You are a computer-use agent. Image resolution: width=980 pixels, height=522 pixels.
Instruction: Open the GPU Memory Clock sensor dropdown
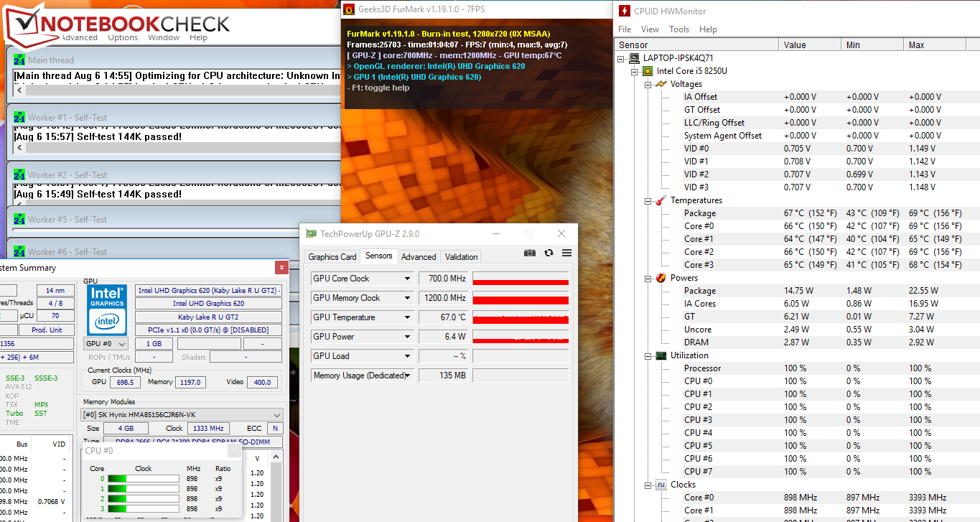(x=407, y=298)
